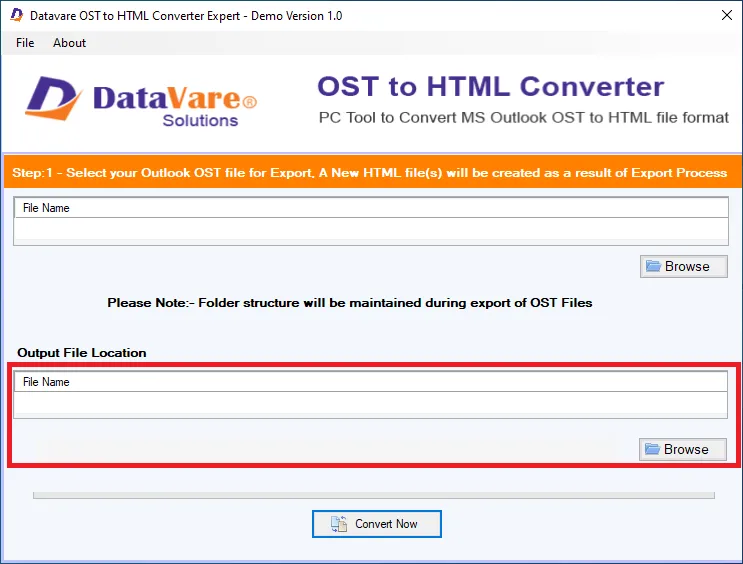This screenshot has width=743, height=564.
Task: Click the output File Name column header
Action: 371,382
